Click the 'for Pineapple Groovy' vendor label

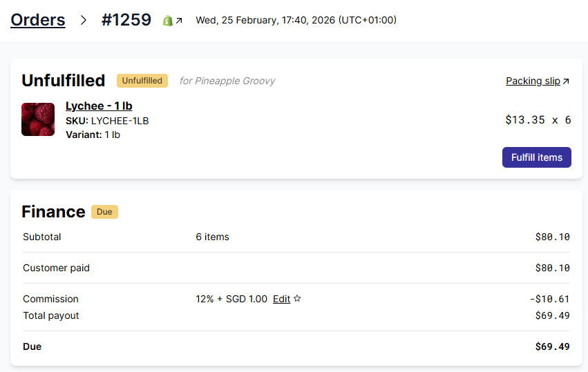(x=227, y=81)
